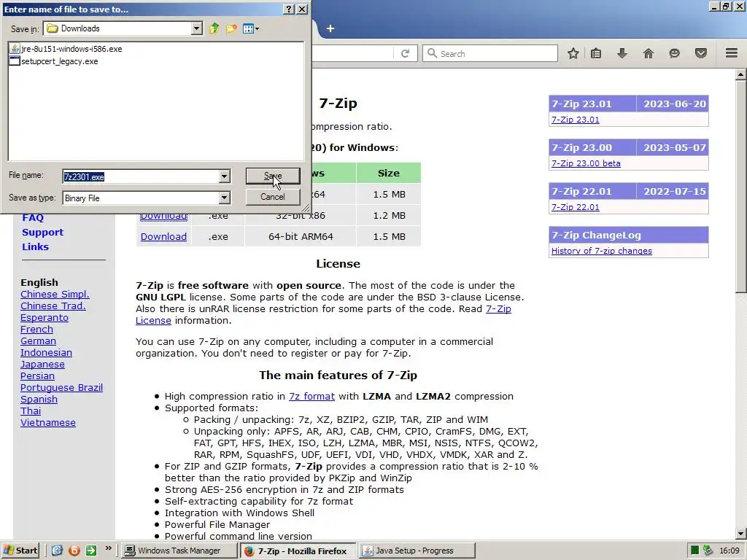The width and height of the screenshot is (747, 560).
Task: Switch language to Chinese Trad.
Action: (x=53, y=306)
